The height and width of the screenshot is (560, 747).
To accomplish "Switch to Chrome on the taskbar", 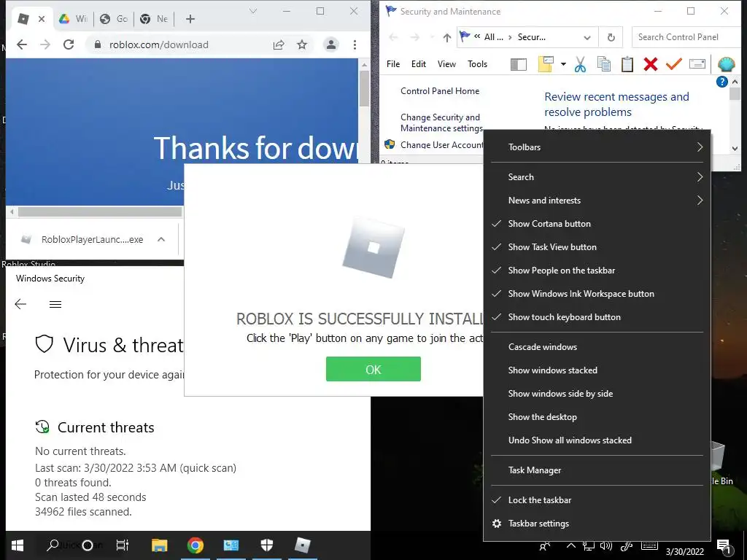I will 195,545.
